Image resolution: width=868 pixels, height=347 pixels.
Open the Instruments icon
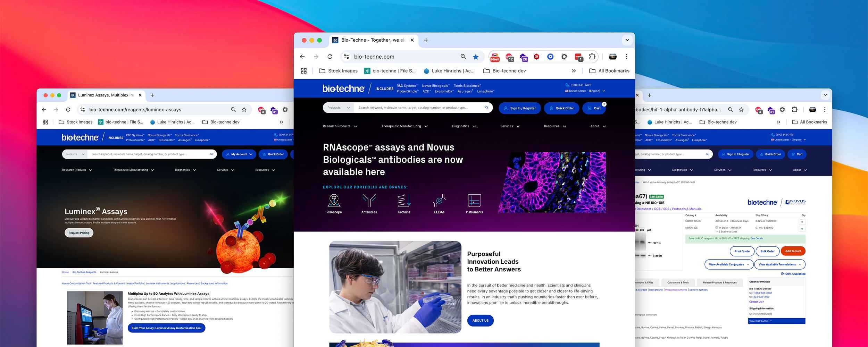coord(474,201)
